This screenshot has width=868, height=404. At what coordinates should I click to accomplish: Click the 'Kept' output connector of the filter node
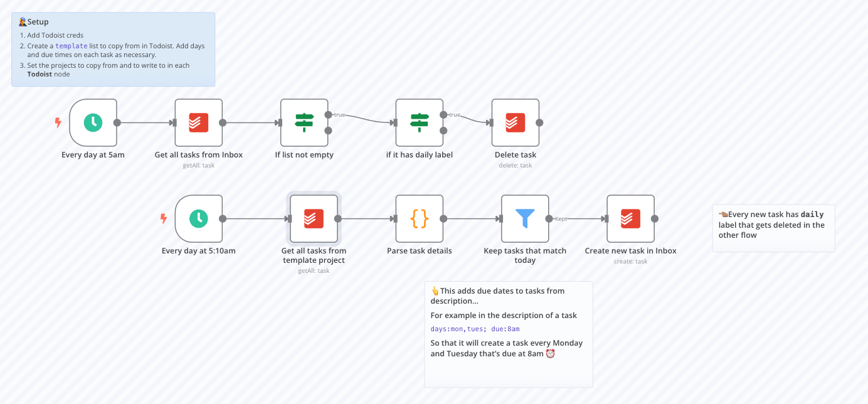[549, 218]
